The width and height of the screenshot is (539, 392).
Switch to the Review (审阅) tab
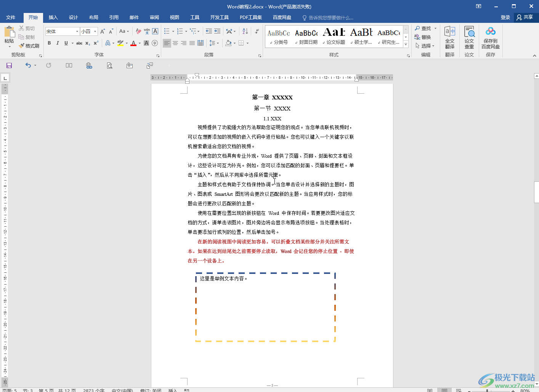click(x=154, y=18)
